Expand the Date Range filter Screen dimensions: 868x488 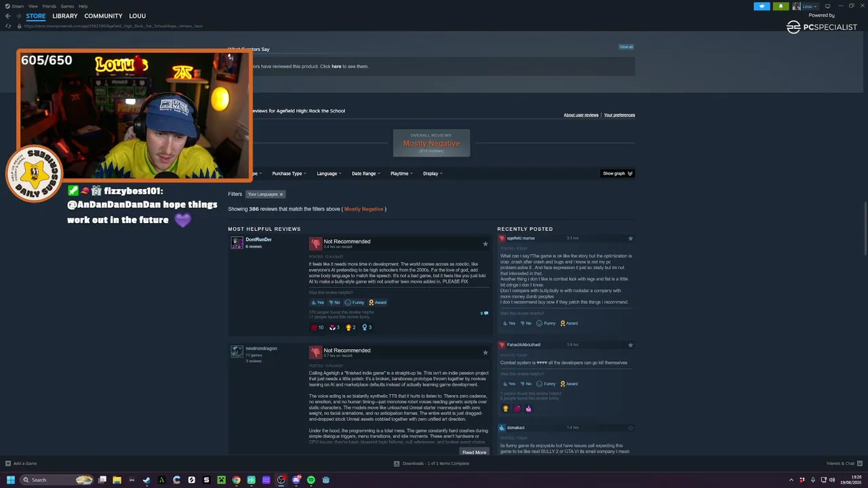pos(366,174)
